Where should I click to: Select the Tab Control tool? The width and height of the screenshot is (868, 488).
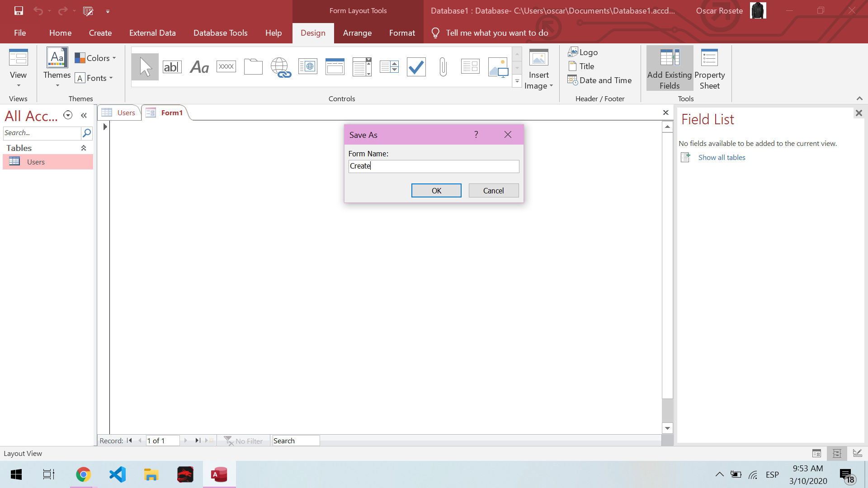[x=253, y=67]
